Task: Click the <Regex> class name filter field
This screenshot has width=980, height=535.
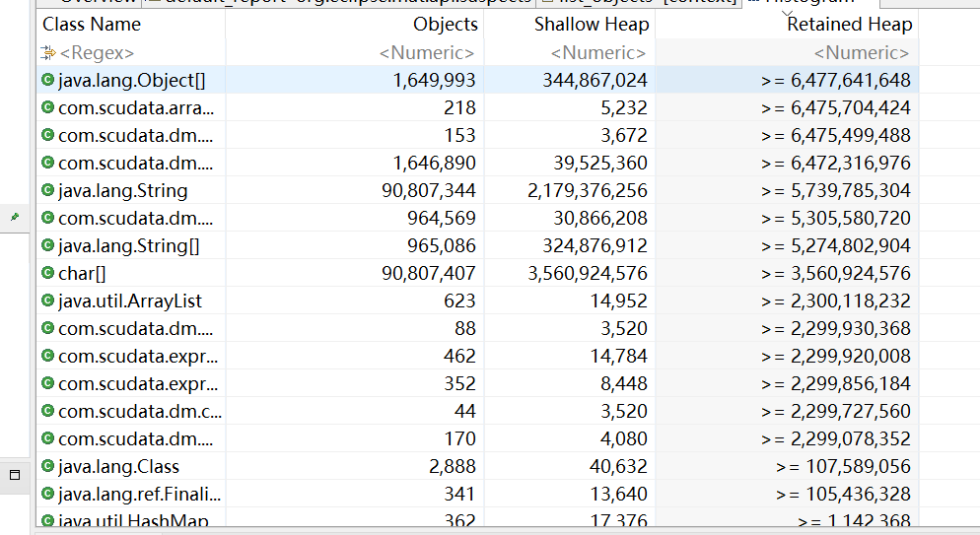Action: point(97,53)
